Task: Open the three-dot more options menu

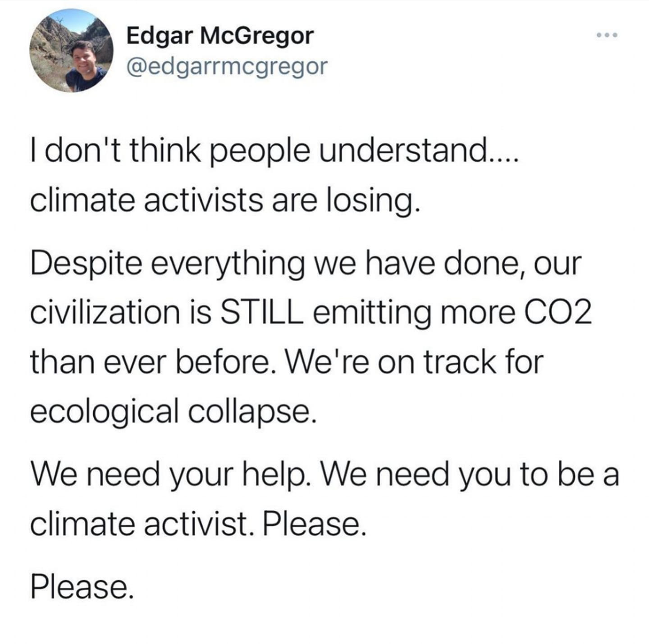Action: click(x=606, y=35)
